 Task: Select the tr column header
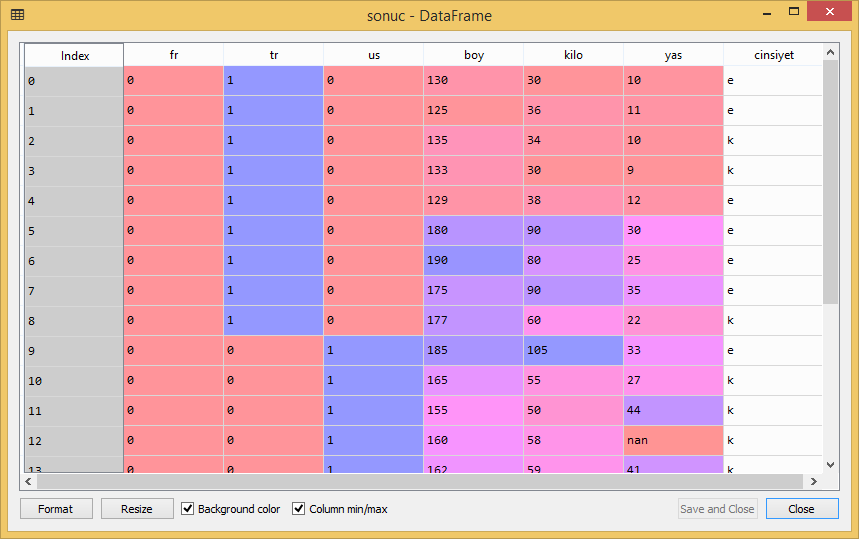pos(273,55)
